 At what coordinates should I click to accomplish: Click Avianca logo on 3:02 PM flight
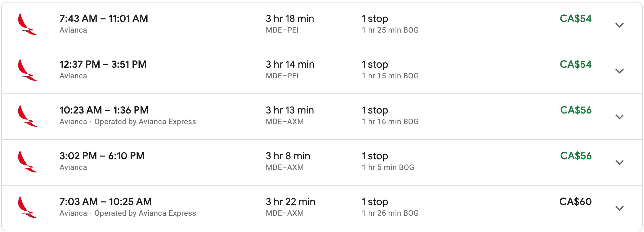point(28,162)
